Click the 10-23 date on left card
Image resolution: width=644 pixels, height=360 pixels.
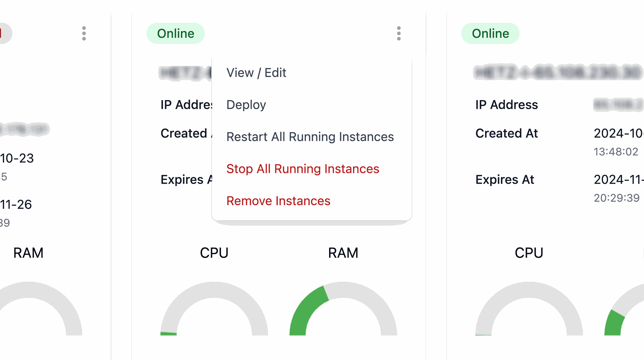tap(17, 158)
